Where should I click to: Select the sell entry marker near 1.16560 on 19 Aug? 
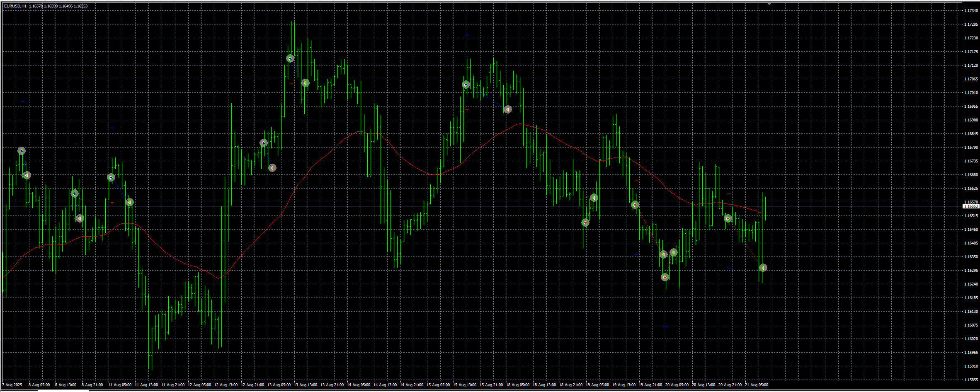click(635, 205)
